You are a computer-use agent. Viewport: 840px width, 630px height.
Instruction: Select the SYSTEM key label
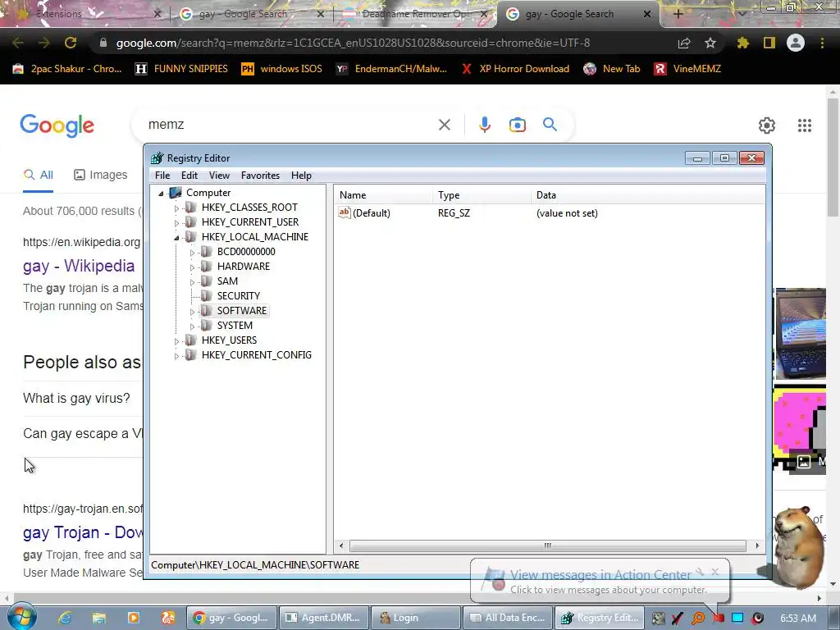235,325
